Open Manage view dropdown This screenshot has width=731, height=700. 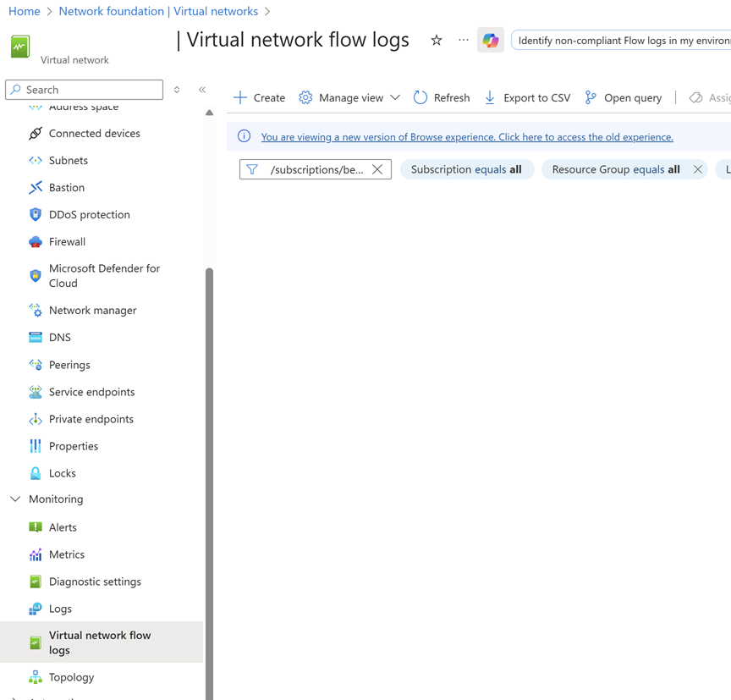tap(349, 98)
